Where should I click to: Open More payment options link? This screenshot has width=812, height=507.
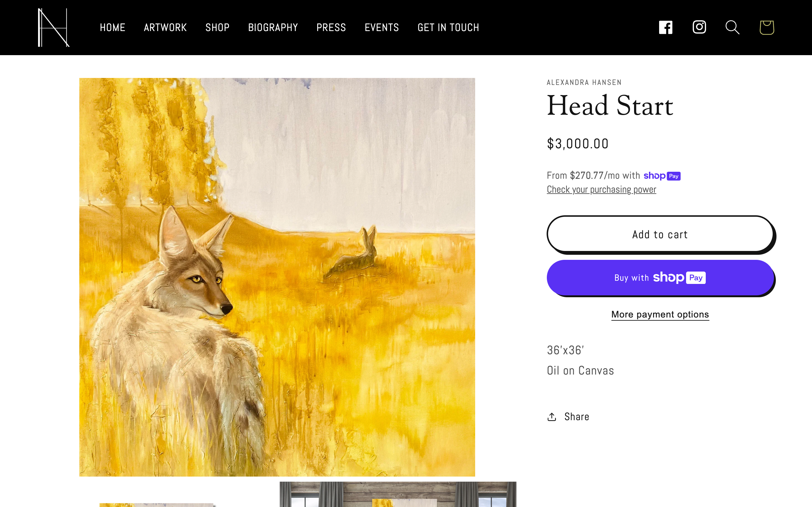point(660,314)
